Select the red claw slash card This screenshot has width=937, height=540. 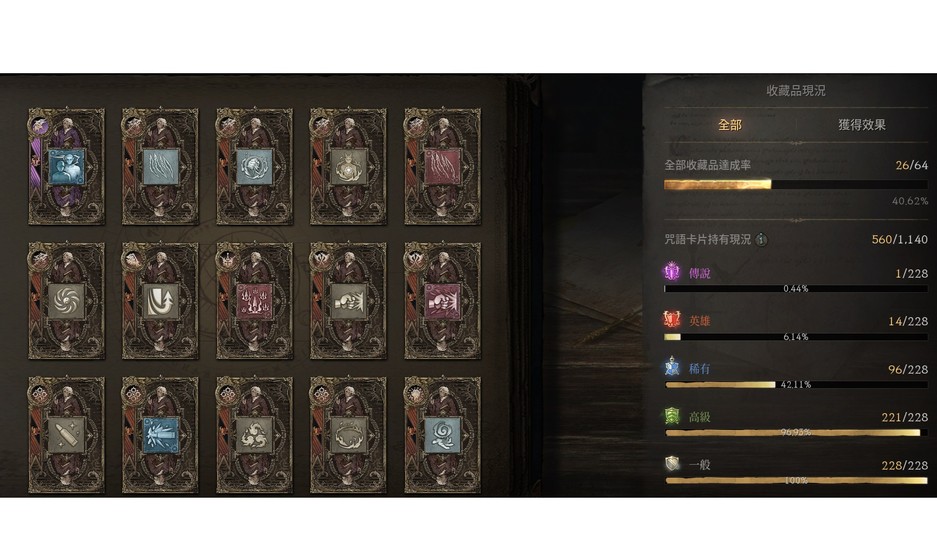click(442, 167)
